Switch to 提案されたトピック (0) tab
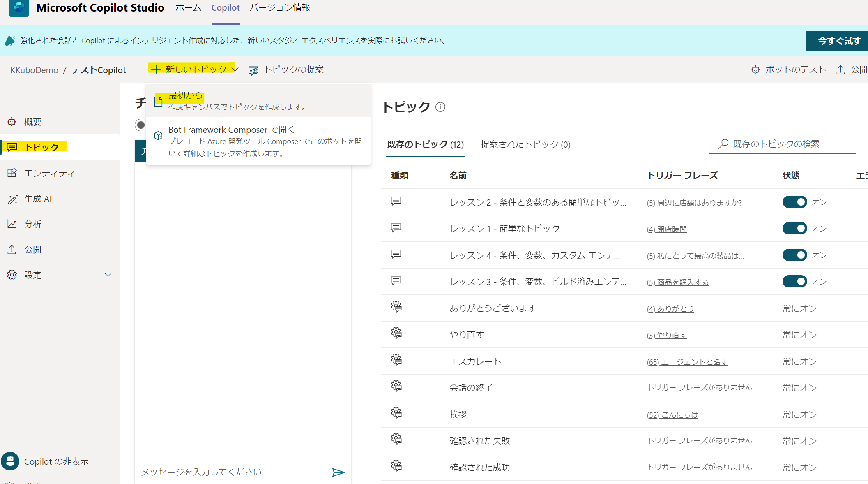Image resolution: width=868 pixels, height=484 pixels. 525,145
